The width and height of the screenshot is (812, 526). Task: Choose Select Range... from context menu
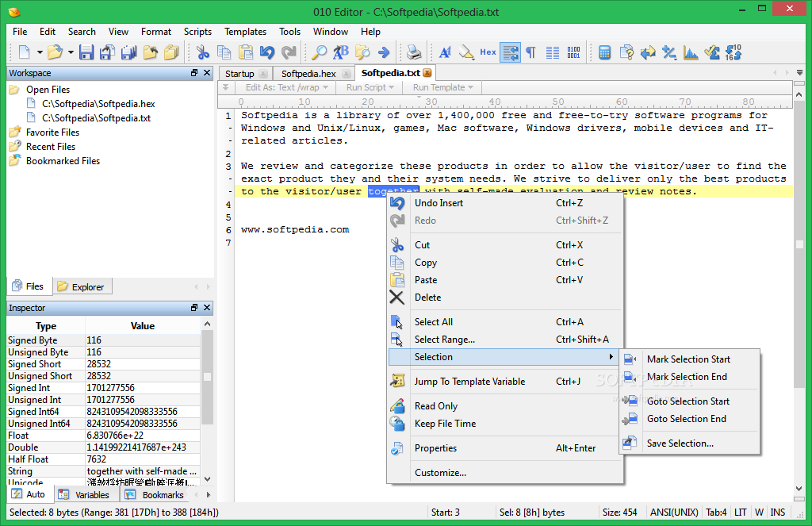tap(505, 340)
